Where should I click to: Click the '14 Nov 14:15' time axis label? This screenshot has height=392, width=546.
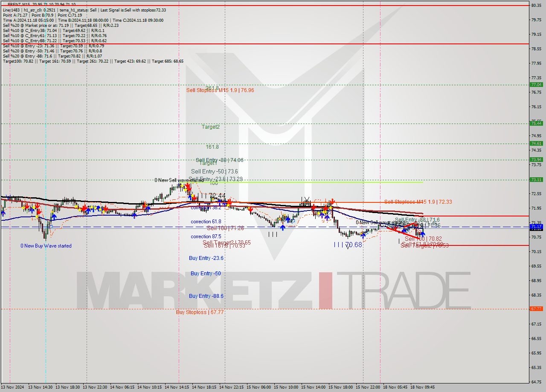tap(177, 387)
